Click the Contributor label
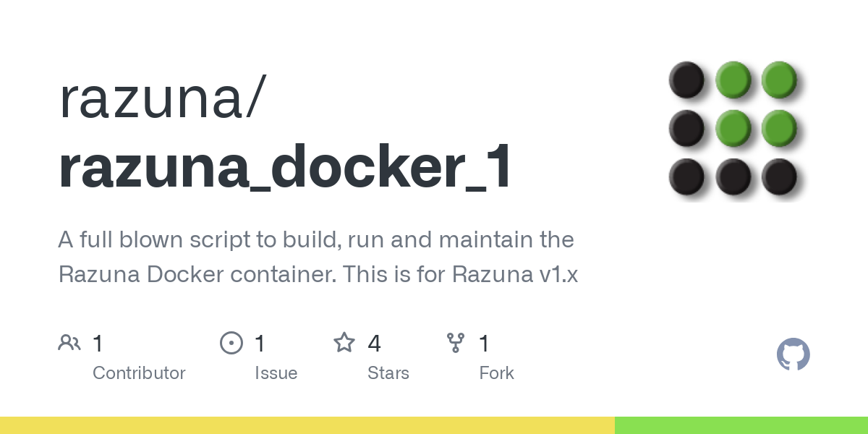The height and width of the screenshot is (434, 868). pos(139,373)
